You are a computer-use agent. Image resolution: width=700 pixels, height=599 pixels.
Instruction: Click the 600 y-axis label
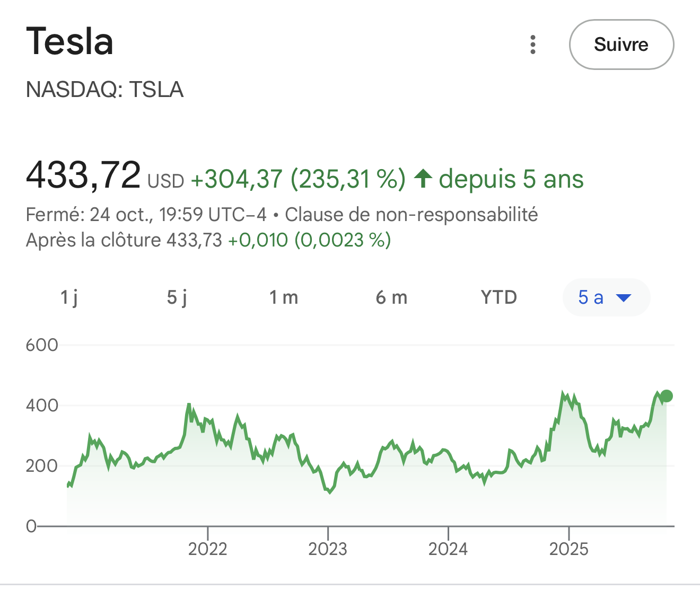pyautogui.click(x=42, y=345)
